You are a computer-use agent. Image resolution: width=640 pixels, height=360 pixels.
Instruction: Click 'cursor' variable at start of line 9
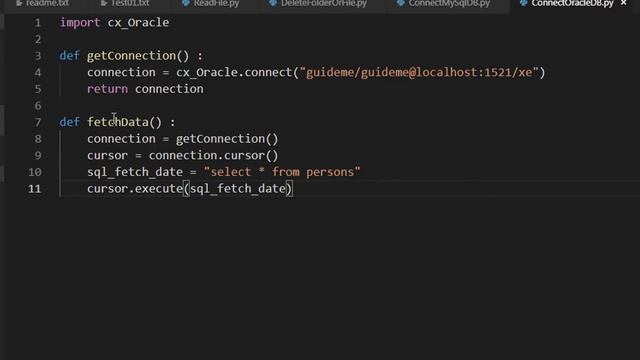[x=107, y=156]
